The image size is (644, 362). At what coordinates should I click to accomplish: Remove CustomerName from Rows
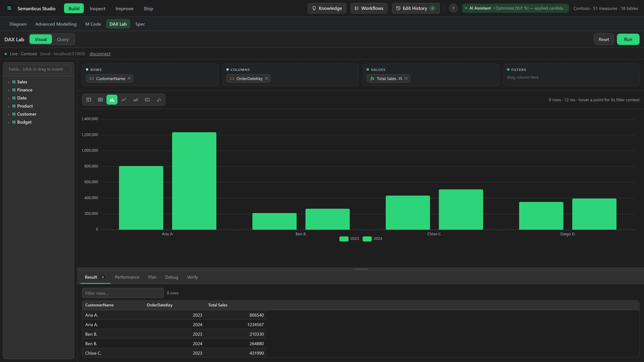[x=129, y=78]
